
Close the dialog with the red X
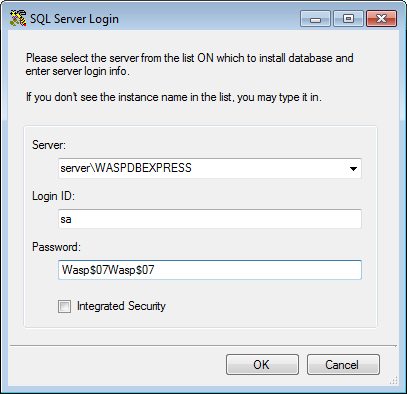(381, 19)
